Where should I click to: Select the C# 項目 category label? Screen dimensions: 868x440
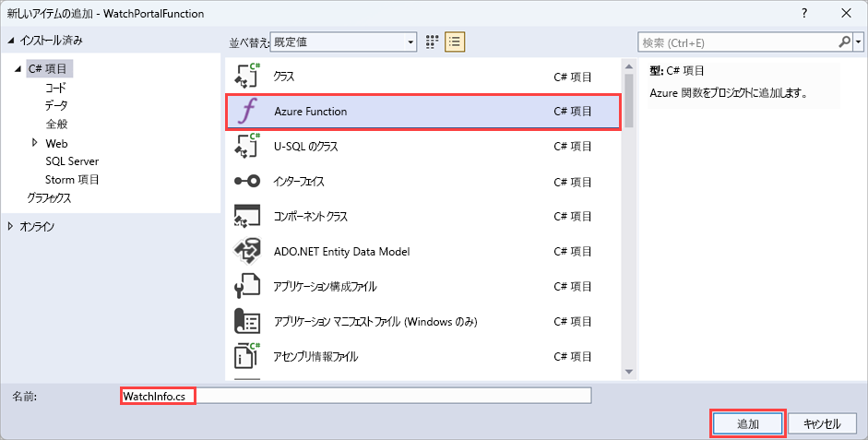(48, 69)
